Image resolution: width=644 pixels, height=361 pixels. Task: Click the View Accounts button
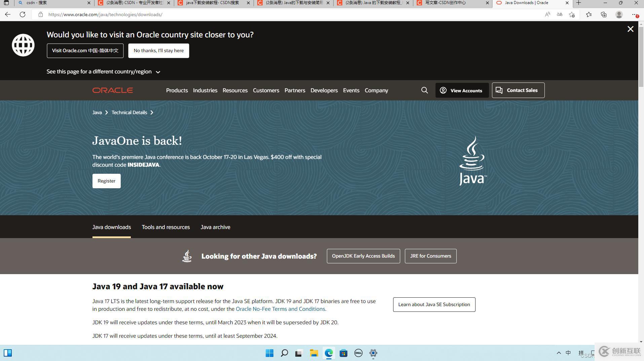[462, 90]
